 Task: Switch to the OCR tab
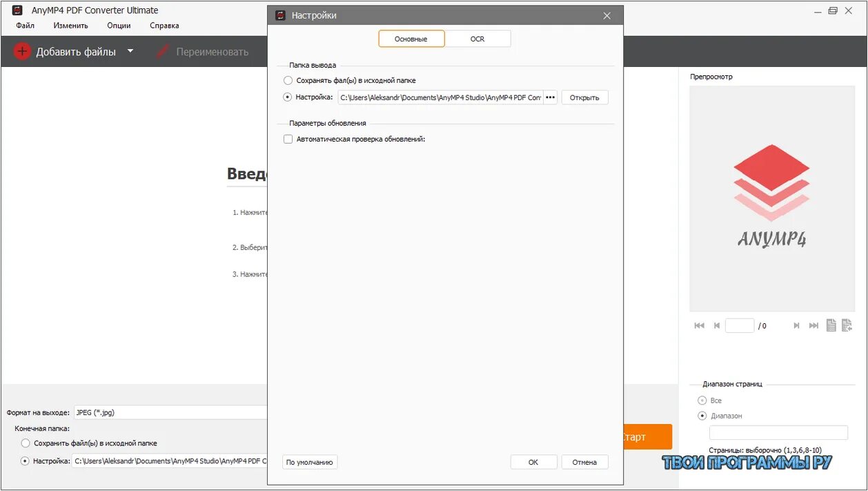477,39
